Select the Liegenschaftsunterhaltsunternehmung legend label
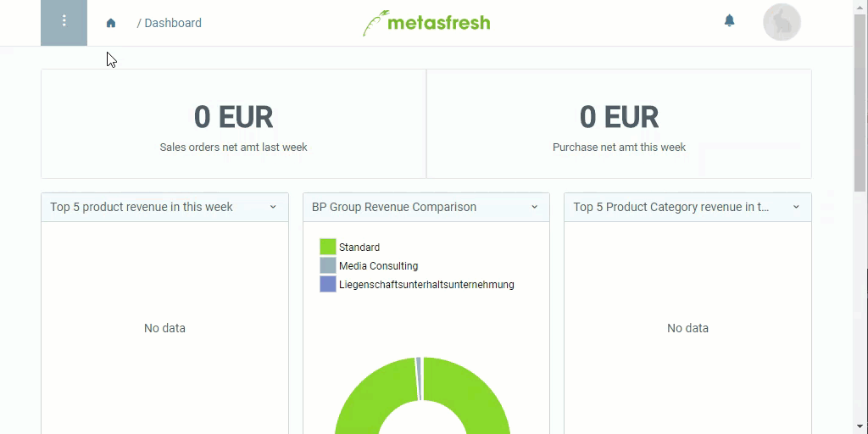 [426, 285]
